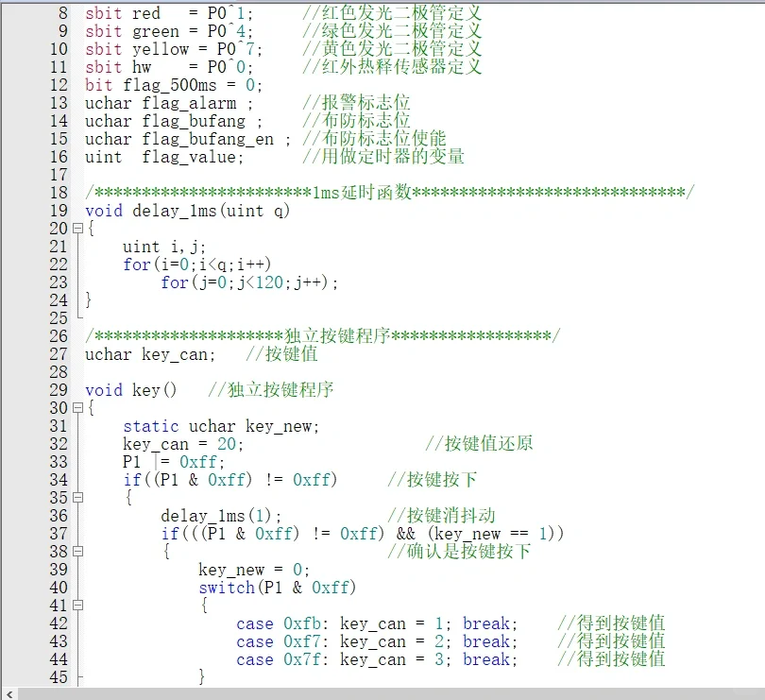
Task: Click 'P1 |= 0xff;' on line 33
Action: (174, 462)
